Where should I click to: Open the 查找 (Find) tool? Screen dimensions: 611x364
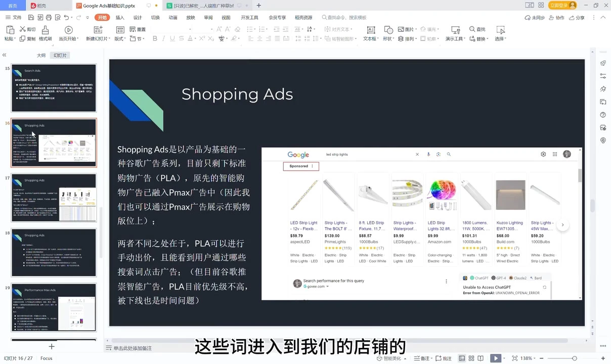(x=476, y=29)
